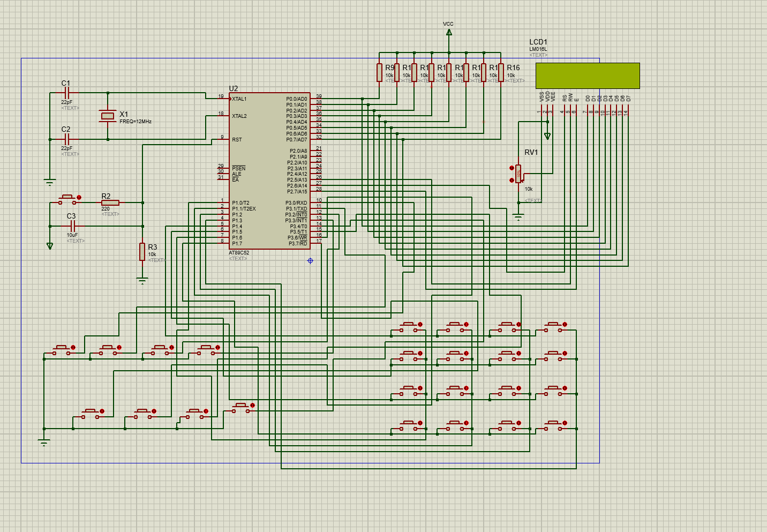The image size is (767, 532).
Task: Select potentiometer RV1
Action: [x=518, y=174]
